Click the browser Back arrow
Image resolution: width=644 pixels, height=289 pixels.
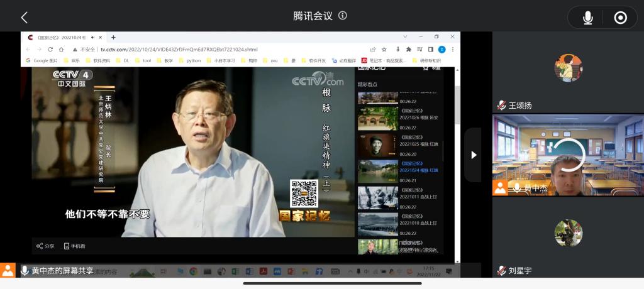(28, 49)
